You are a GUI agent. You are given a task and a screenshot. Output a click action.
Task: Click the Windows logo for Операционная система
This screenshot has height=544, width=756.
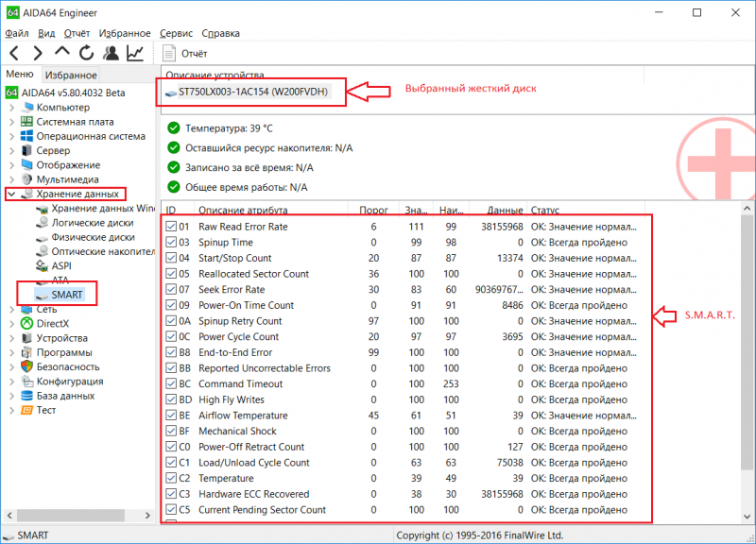coord(27,136)
